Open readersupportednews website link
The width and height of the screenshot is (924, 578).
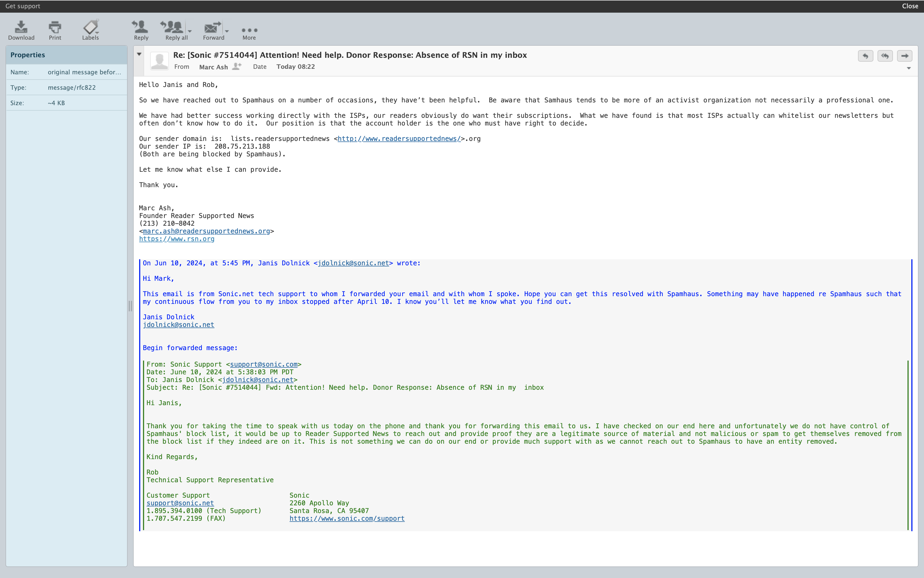tap(399, 139)
